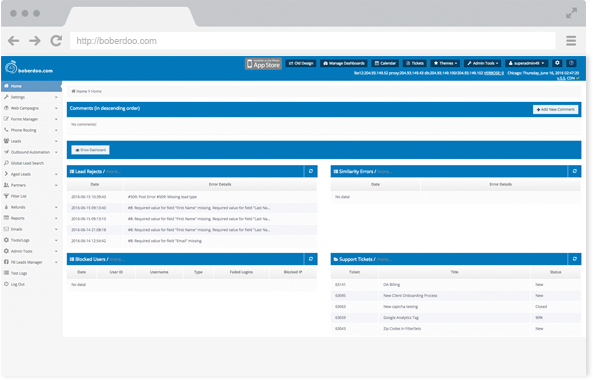Open Tickets from the header
Screen dimensions: 593x380
click(x=414, y=63)
